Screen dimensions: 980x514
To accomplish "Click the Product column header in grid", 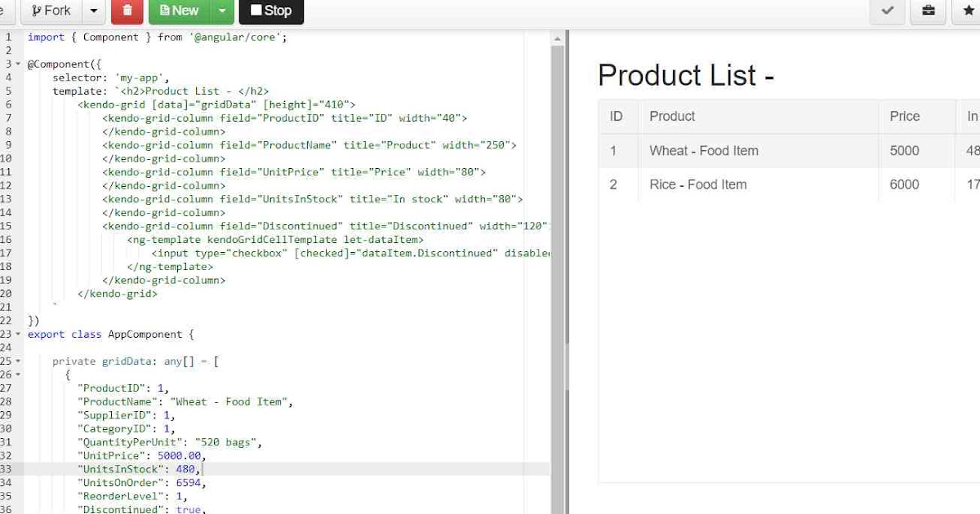I will click(x=672, y=117).
